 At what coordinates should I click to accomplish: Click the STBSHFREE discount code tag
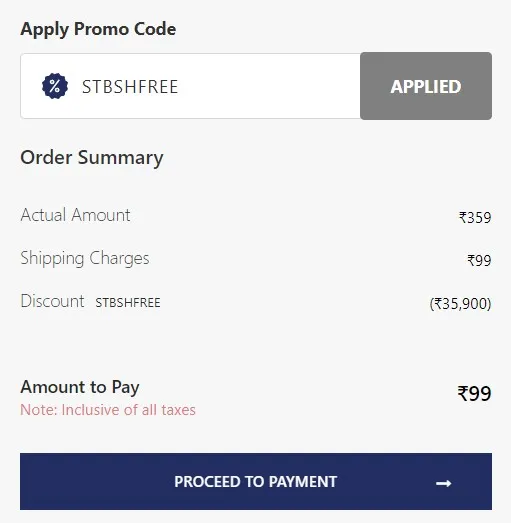pos(128,303)
